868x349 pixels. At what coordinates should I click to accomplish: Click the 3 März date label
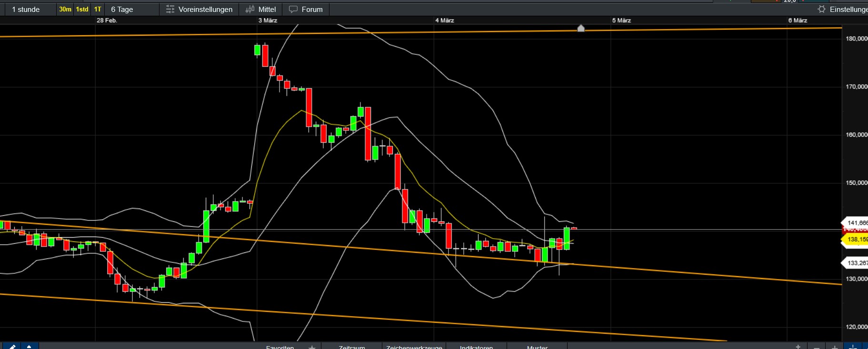(268, 20)
